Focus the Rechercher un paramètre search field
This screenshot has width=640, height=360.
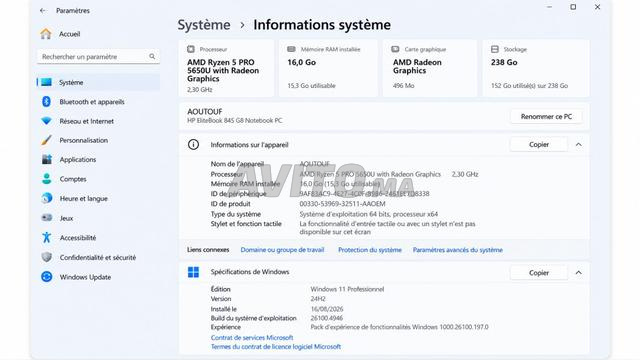click(98, 56)
